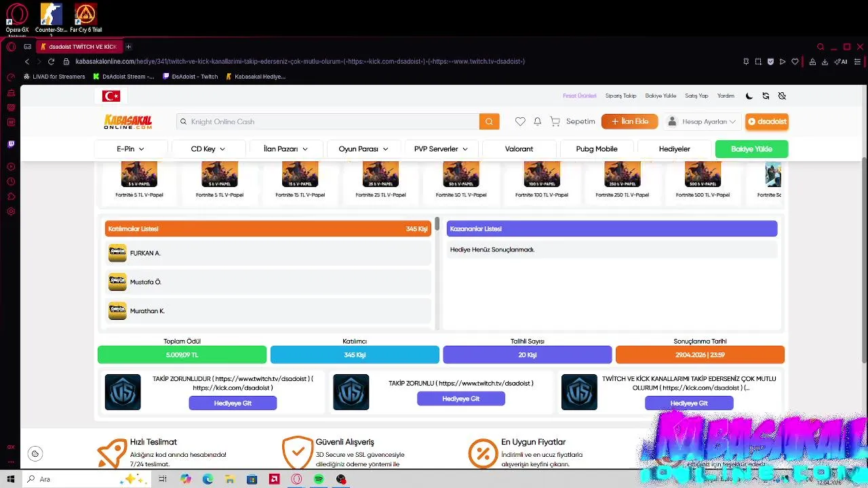This screenshot has width=868, height=488.
Task: Click the refresh arrows icon on the site header
Action: (766, 96)
